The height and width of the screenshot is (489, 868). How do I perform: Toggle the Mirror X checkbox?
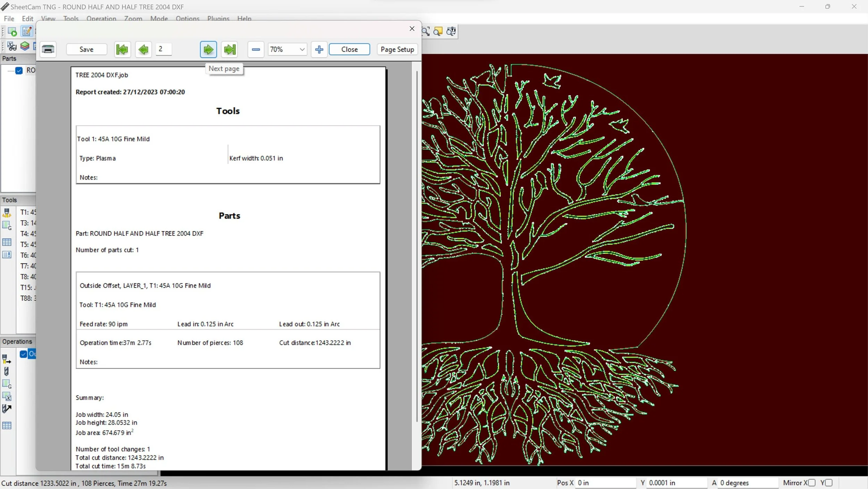click(x=812, y=483)
